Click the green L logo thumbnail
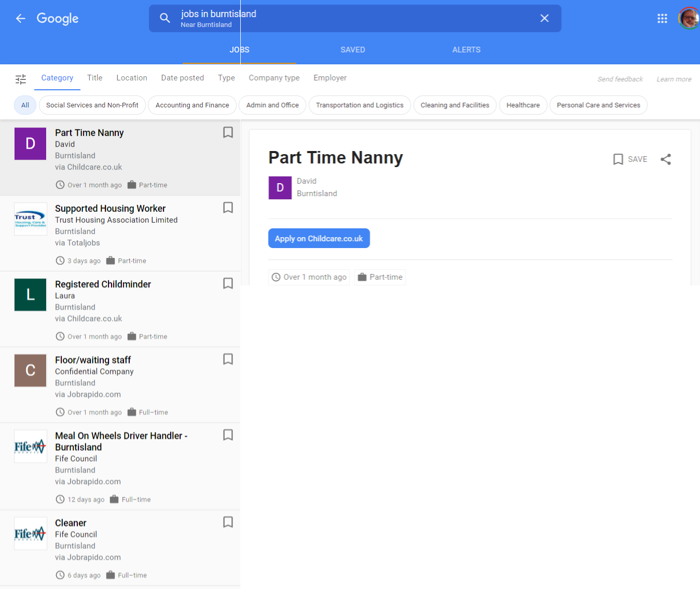This screenshot has height=589, width=700. point(30,295)
